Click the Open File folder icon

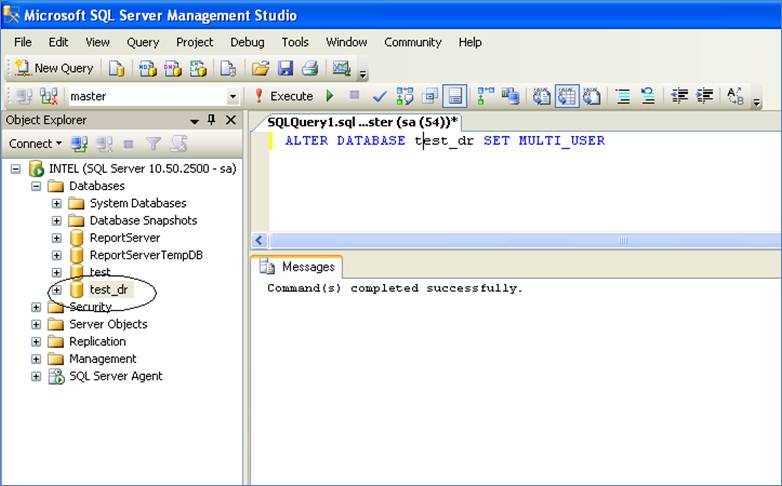click(260, 68)
